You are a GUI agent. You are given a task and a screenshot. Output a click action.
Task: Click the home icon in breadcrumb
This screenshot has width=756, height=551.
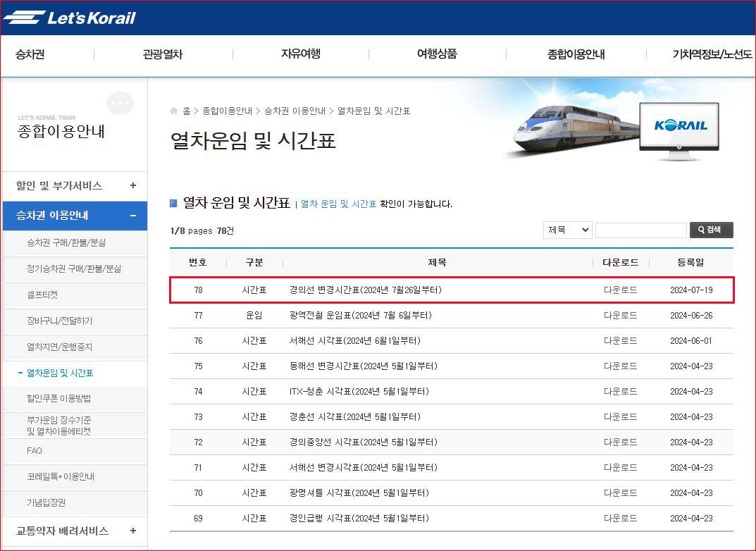(x=174, y=111)
